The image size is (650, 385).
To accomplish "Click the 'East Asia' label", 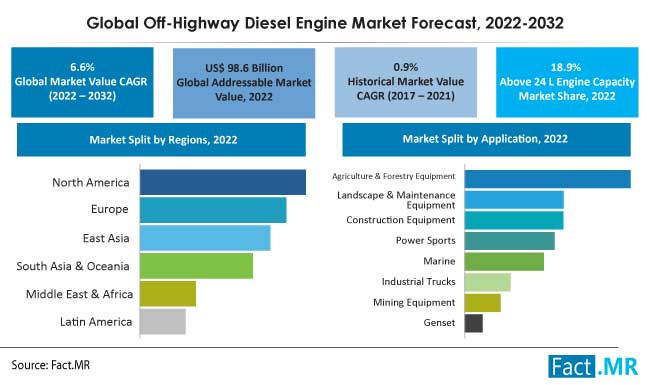I will (106, 238).
